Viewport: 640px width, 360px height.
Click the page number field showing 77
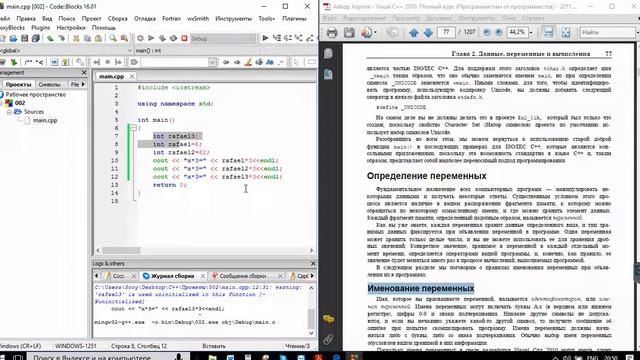[x=446, y=32]
